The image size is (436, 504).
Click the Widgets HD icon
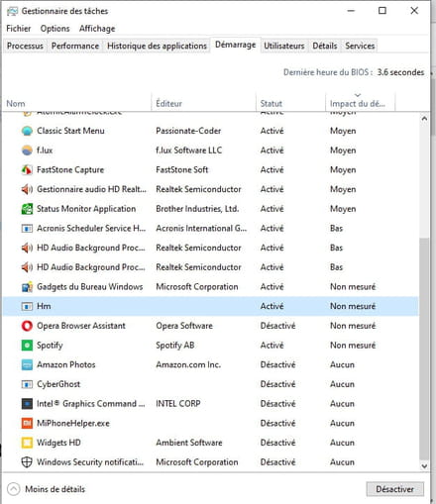[27, 443]
